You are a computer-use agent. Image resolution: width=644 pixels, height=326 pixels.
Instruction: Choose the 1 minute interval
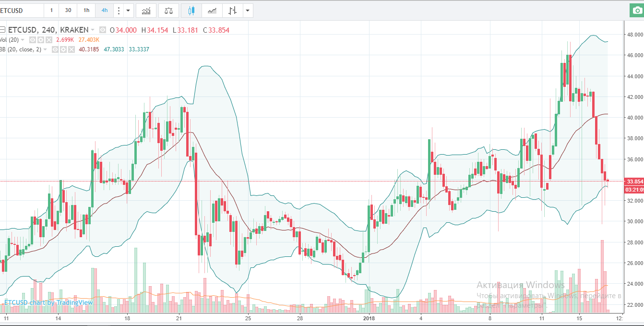pos(51,10)
